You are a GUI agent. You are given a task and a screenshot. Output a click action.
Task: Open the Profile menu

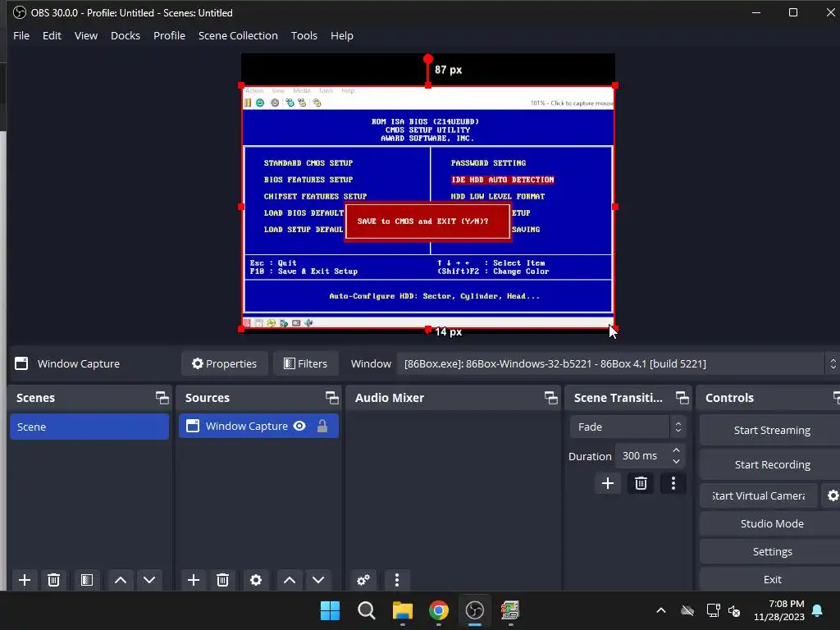[x=169, y=35]
